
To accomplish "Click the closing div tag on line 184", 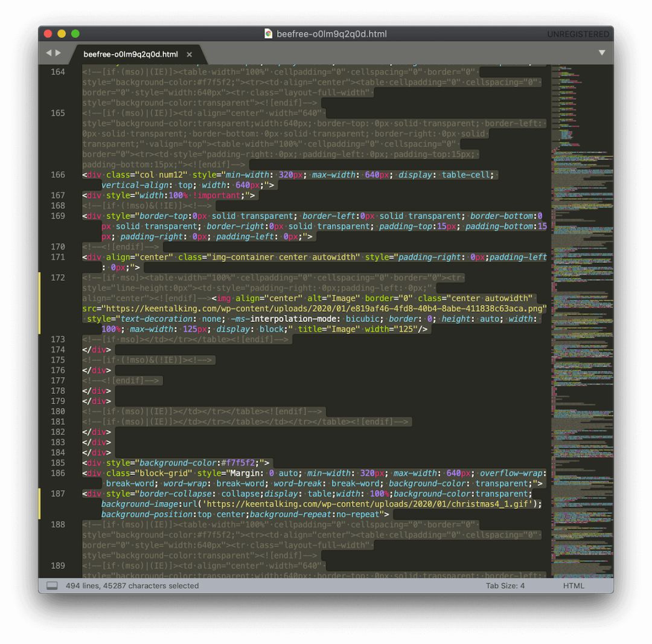I will pyautogui.click(x=97, y=452).
